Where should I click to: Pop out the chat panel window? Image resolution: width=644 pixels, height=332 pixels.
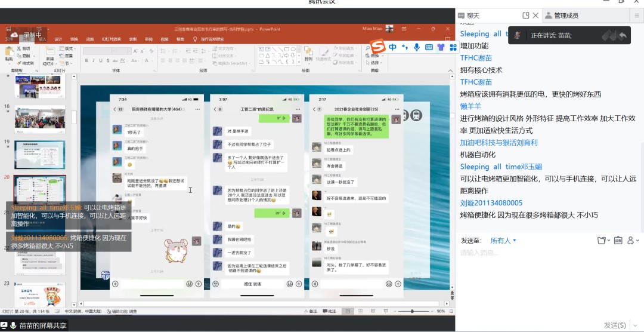(525, 16)
